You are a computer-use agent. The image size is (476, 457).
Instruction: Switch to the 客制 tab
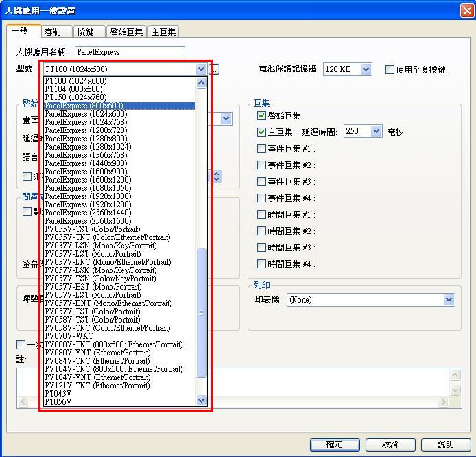tap(56, 32)
